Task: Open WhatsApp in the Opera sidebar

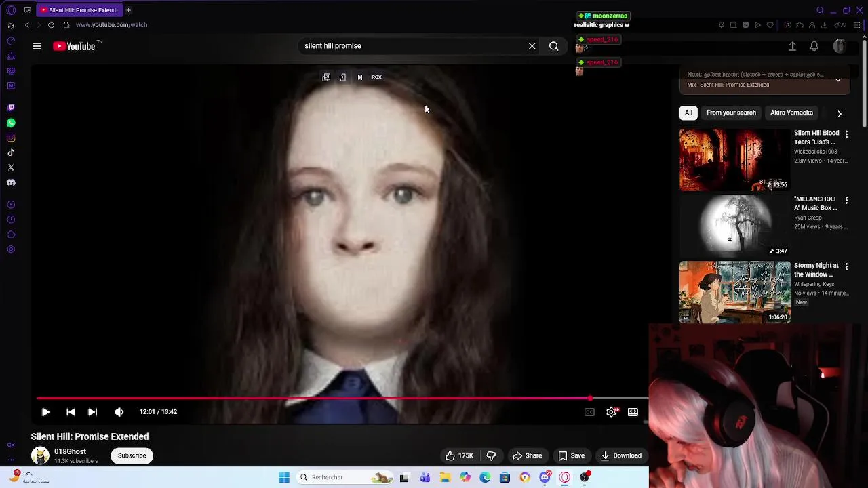Action: point(11,123)
